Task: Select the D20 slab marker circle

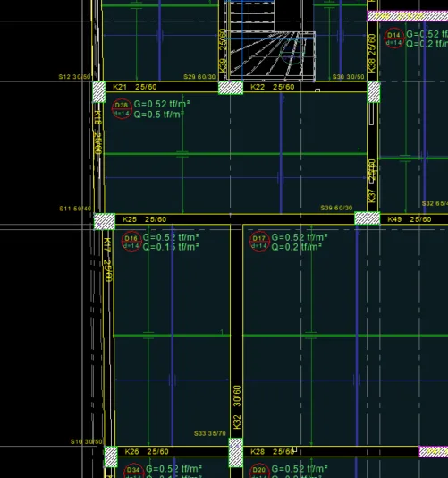Action: (259, 472)
